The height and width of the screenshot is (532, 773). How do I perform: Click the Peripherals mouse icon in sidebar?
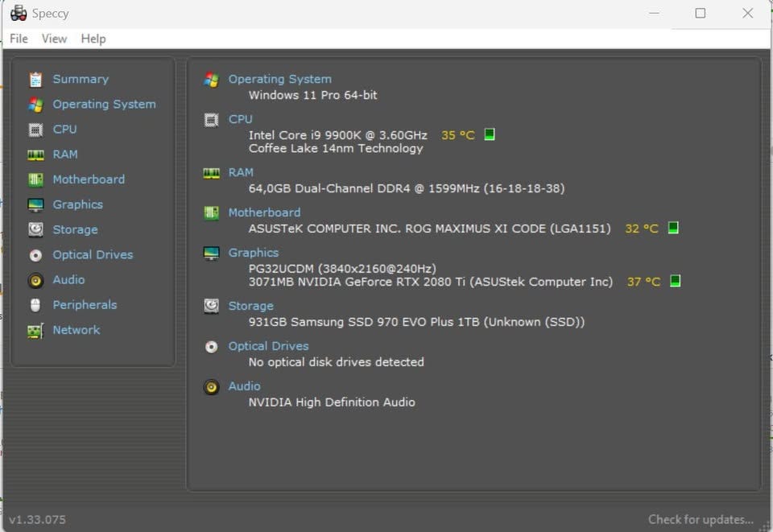35,305
